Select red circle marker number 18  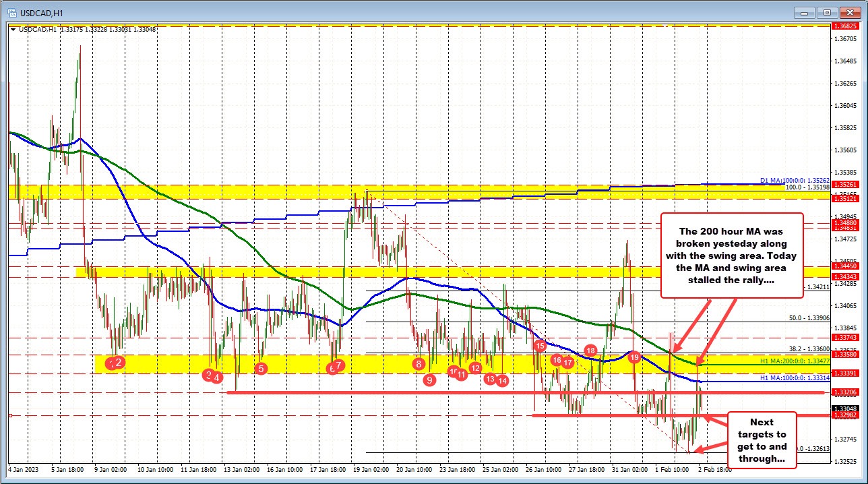click(x=591, y=350)
